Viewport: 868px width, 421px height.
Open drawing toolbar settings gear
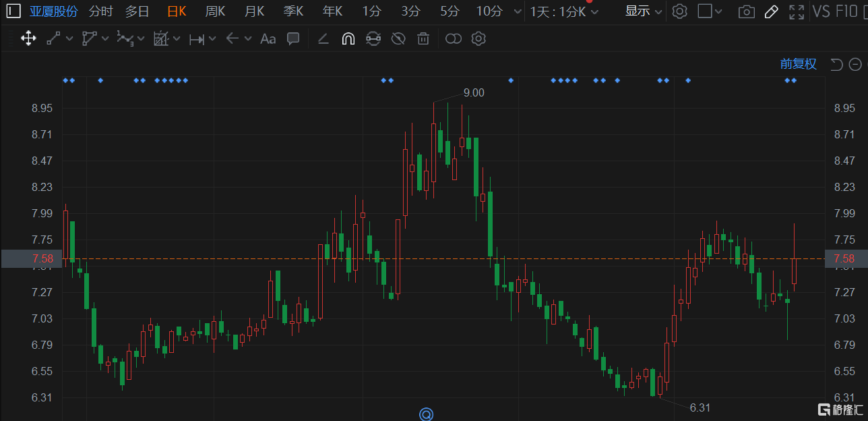click(x=478, y=38)
